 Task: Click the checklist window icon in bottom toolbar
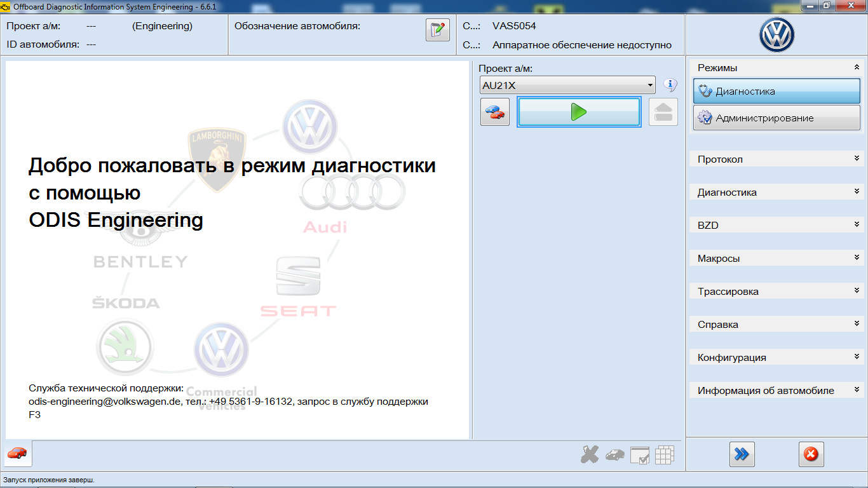click(640, 455)
